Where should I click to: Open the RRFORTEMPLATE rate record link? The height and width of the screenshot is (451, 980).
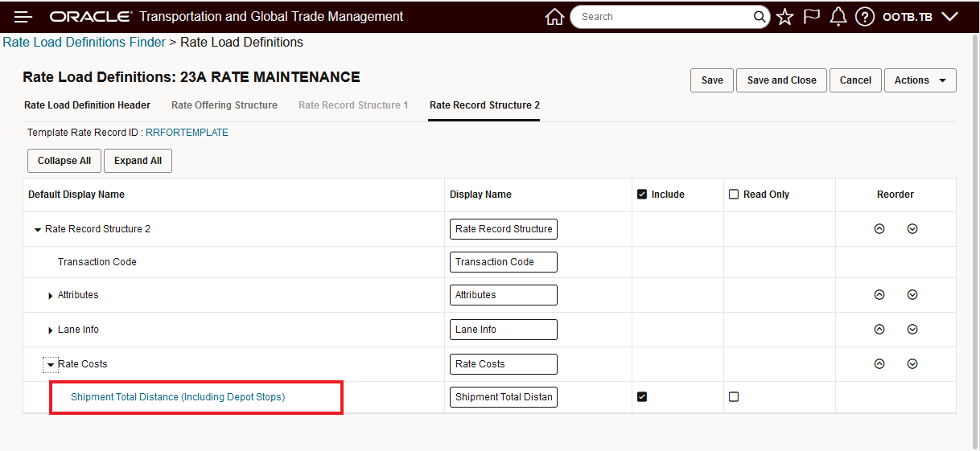187,133
